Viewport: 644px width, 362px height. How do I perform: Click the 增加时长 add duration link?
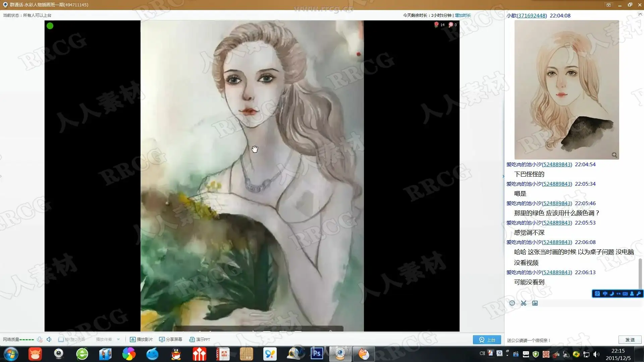[463, 15]
